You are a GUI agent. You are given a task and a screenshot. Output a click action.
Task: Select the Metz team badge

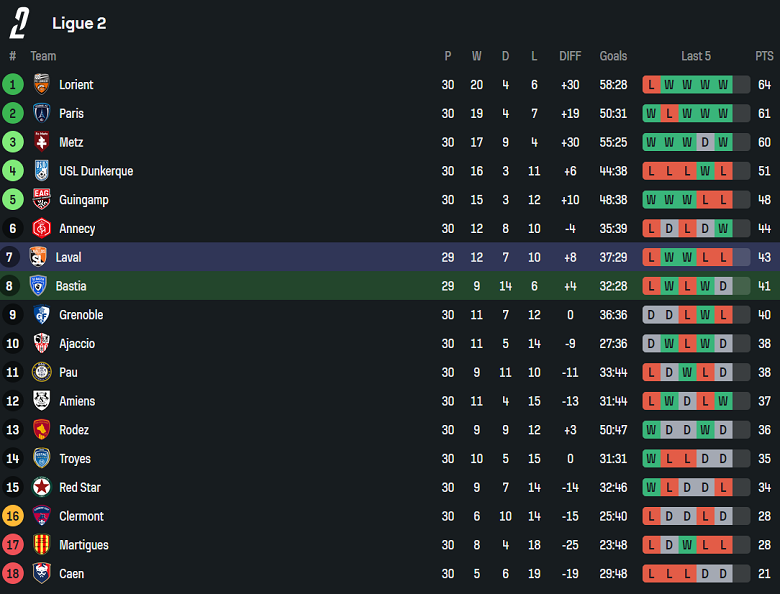(x=41, y=143)
